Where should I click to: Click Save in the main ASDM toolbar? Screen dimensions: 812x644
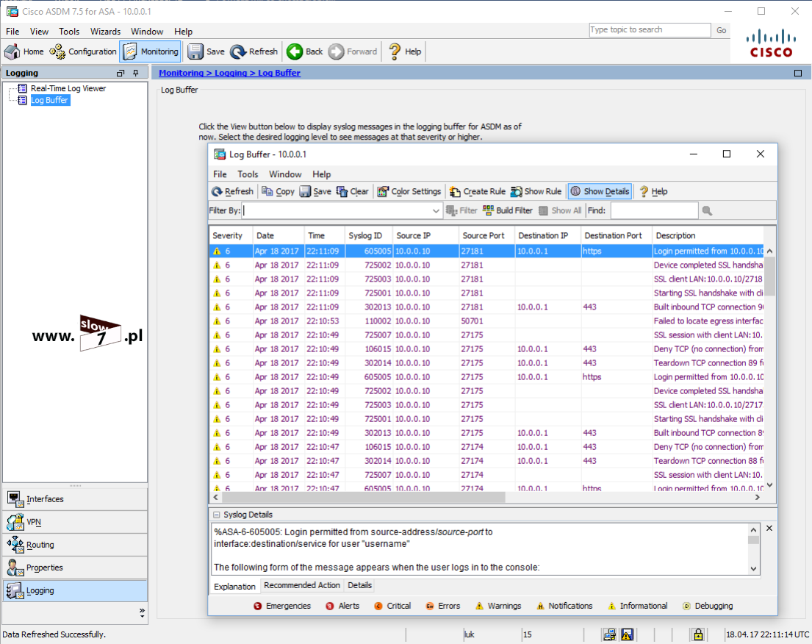(206, 51)
